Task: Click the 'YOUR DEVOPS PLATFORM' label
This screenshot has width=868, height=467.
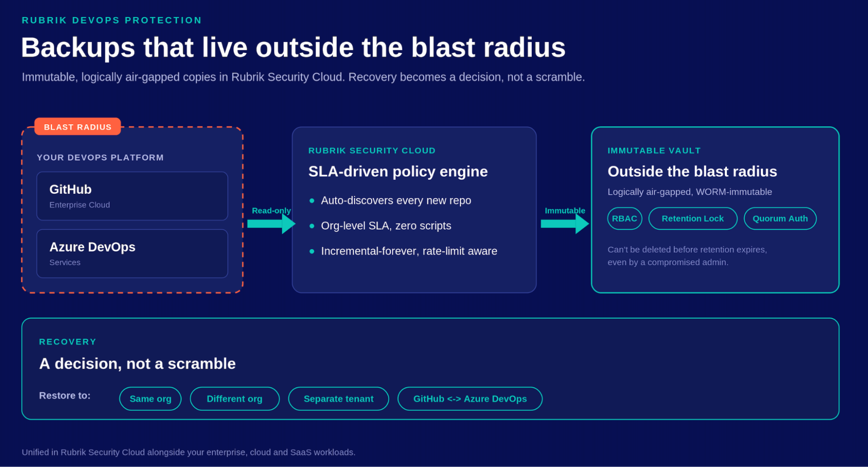Action: click(100, 158)
